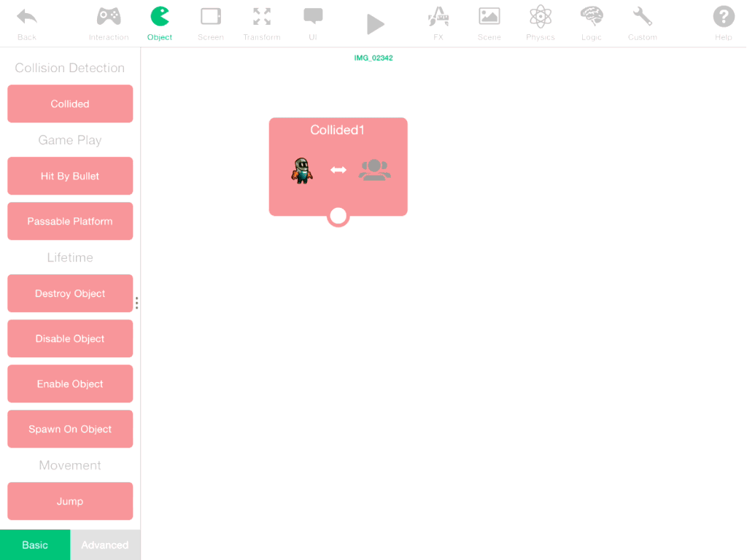The width and height of the screenshot is (747, 560).
Task: Choose the Spawn On Object behavior
Action: (x=70, y=429)
